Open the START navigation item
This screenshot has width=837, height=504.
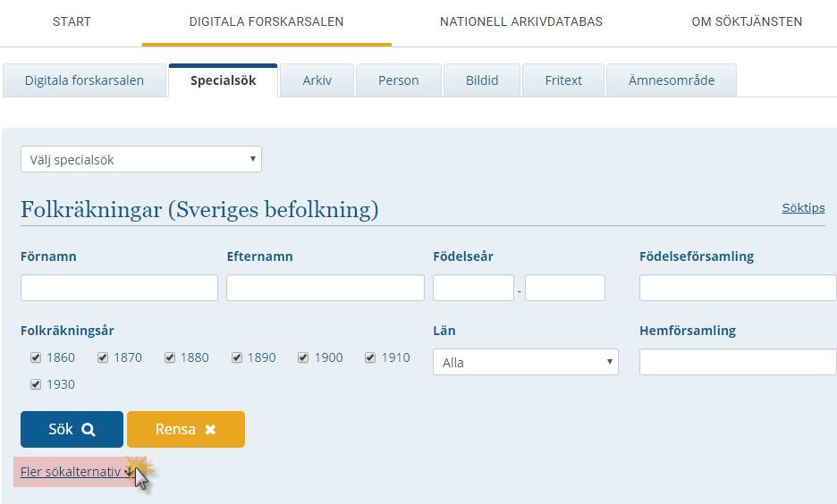point(72,21)
